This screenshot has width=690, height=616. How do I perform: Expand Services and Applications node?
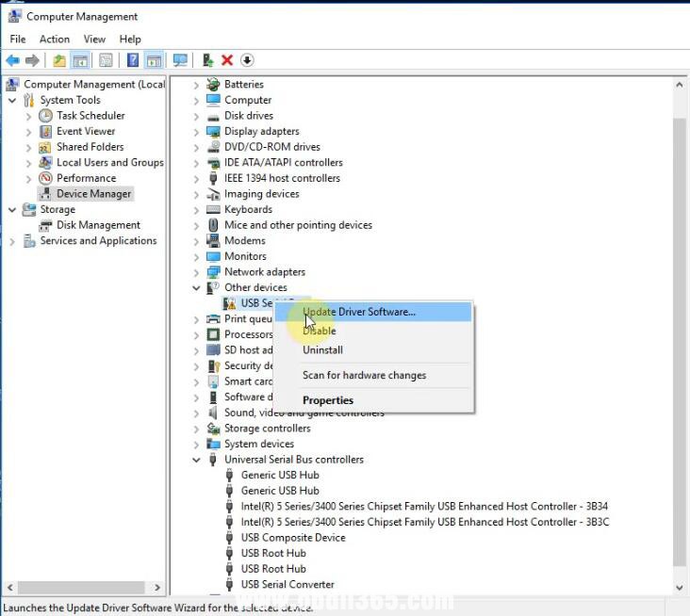(x=12, y=241)
